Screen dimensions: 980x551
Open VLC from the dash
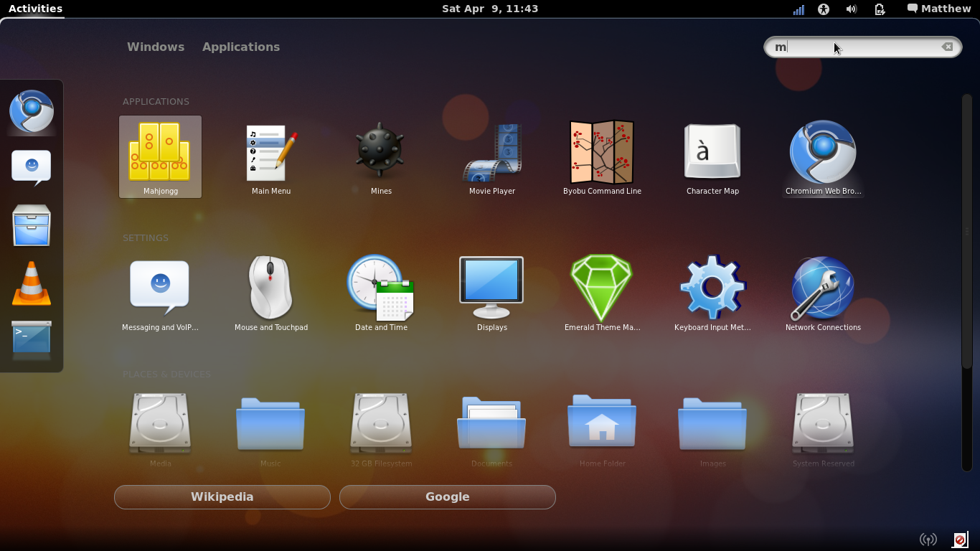coord(32,283)
